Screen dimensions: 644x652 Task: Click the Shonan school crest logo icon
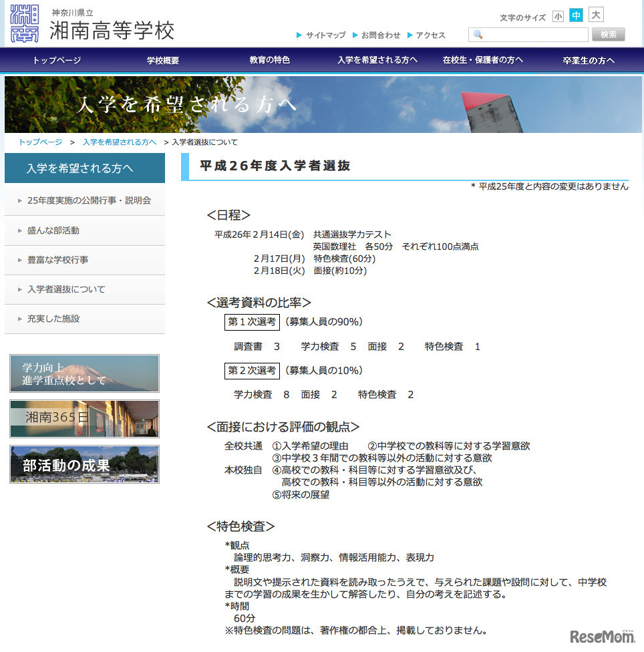coord(23,24)
